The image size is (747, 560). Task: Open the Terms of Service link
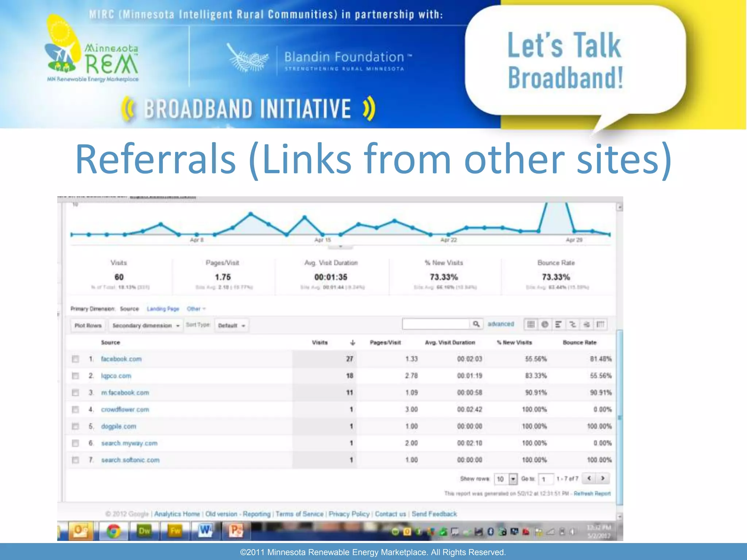[x=299, y=514]
